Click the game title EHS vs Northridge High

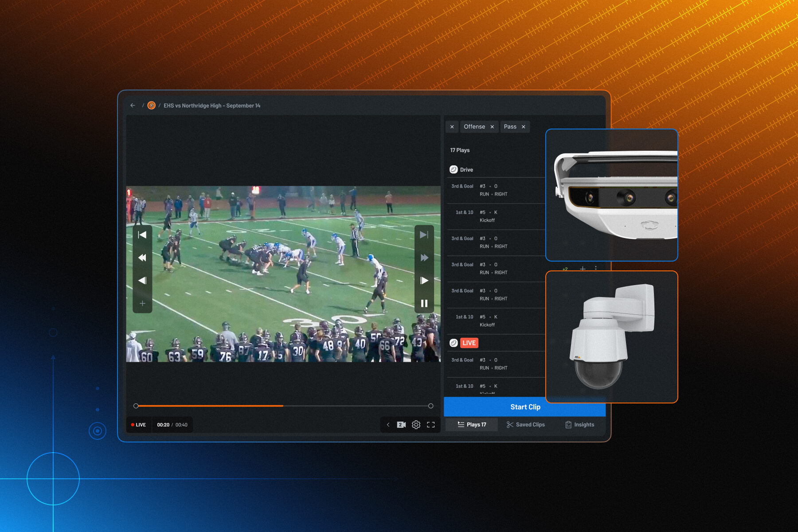[212, 106]
